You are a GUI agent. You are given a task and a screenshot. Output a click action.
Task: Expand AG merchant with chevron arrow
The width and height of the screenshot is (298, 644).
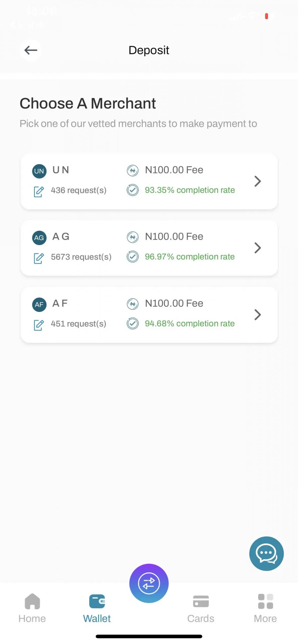pyautogui.click(x=257, y=248)
